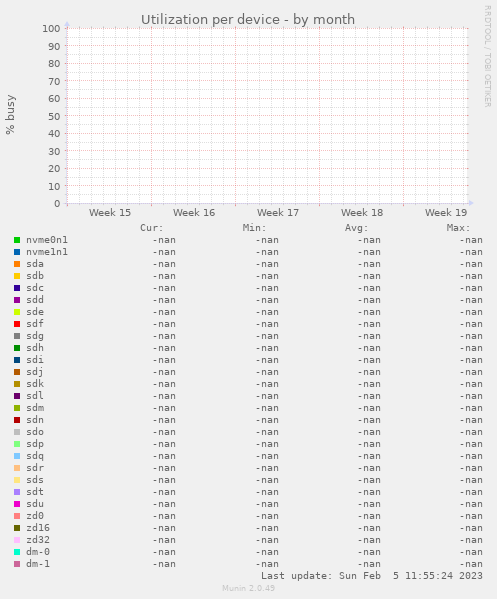Click the pale yellow sds legend swatch

pos(17,480)
